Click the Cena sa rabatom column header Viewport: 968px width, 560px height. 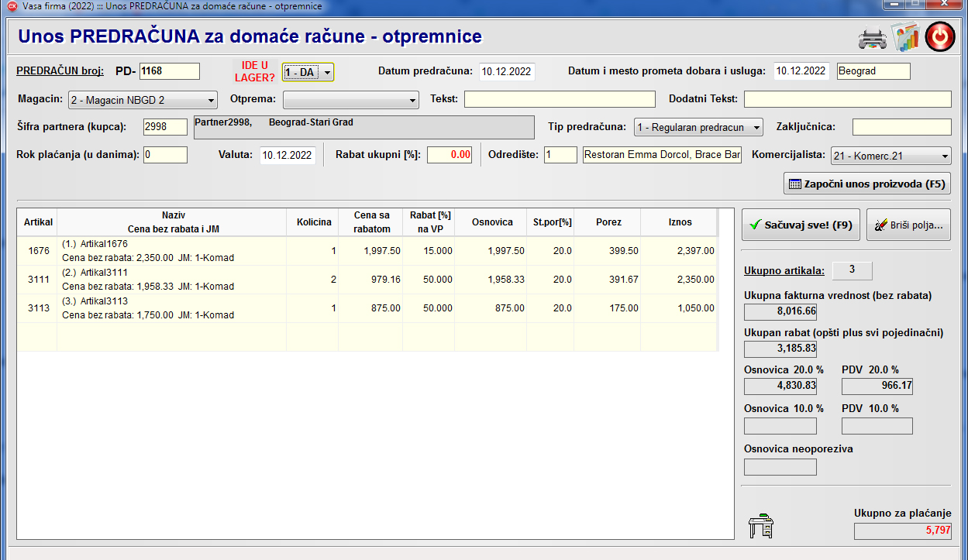click(371, 222)
